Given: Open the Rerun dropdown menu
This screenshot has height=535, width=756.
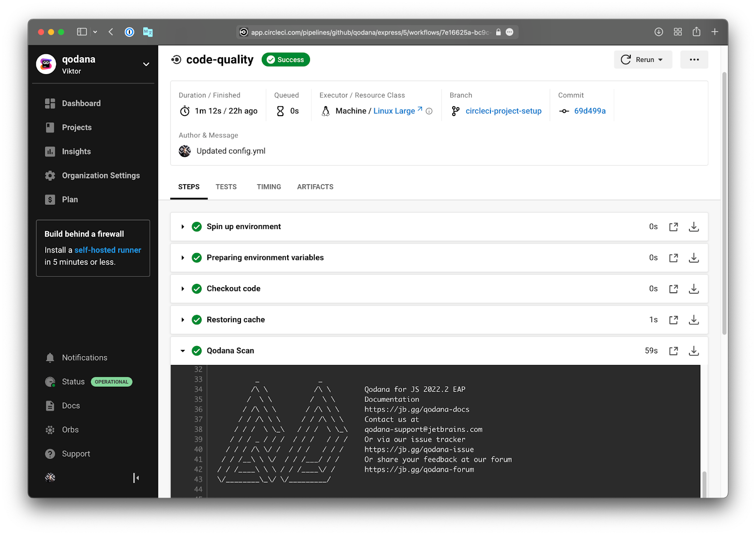Looking at the screenshot, I should tap(643, 59).
